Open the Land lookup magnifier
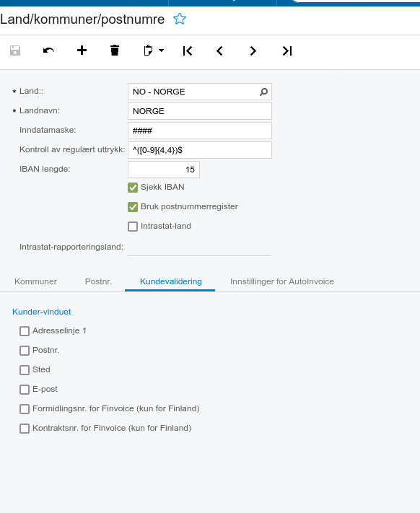420x513 pixels. 263,92
